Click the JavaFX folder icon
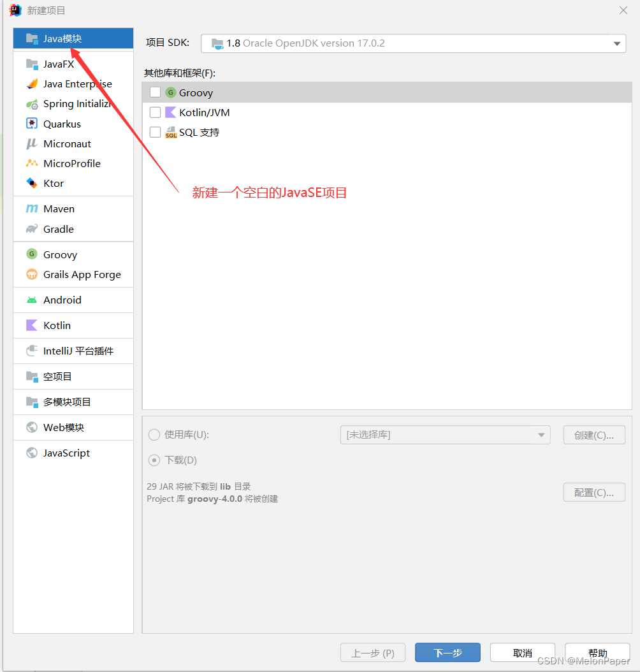The image size is (640, 672). [x=32, y=64]
